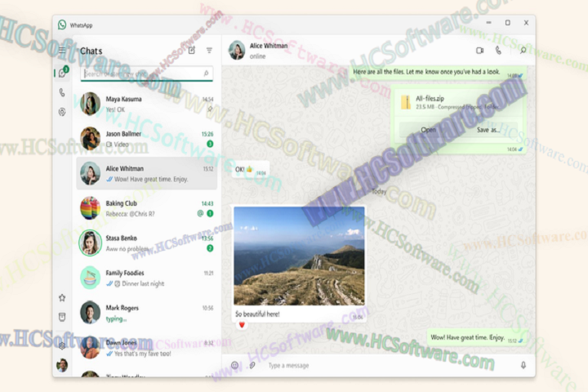Viewport: 588px width, 392px height.
Task: Open Stasa Benko chat
Action: tap(147, 243)
